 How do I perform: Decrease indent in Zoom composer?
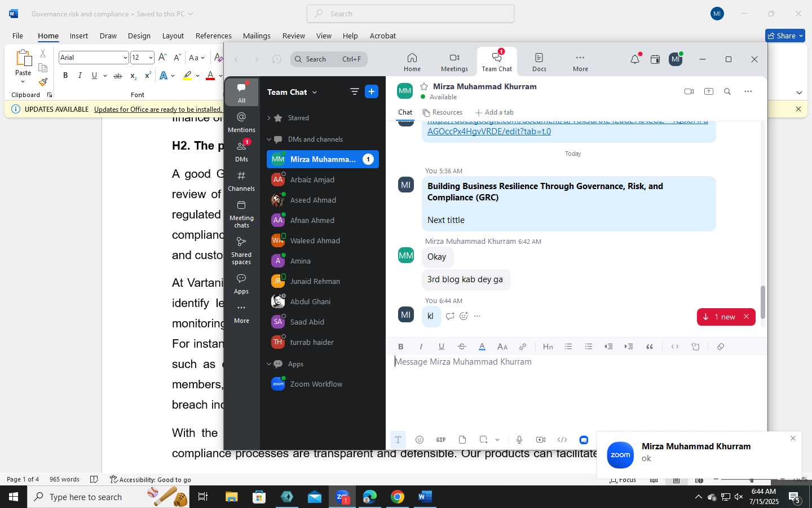[608, 347]
